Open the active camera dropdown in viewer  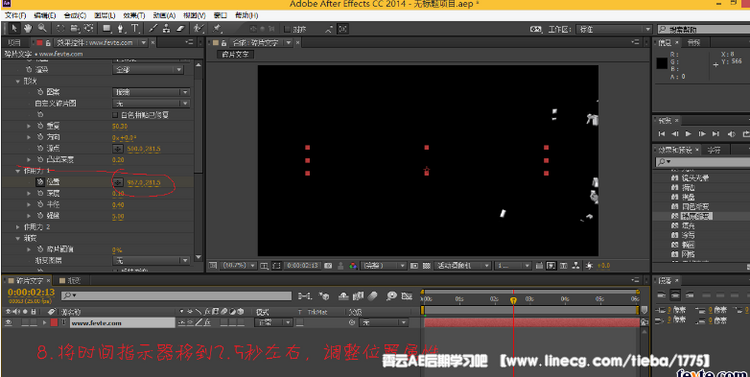(x=463, y=266)
